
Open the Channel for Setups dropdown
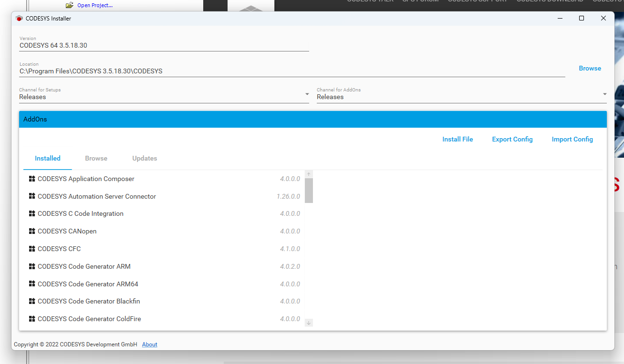click(x=164, y=94)
